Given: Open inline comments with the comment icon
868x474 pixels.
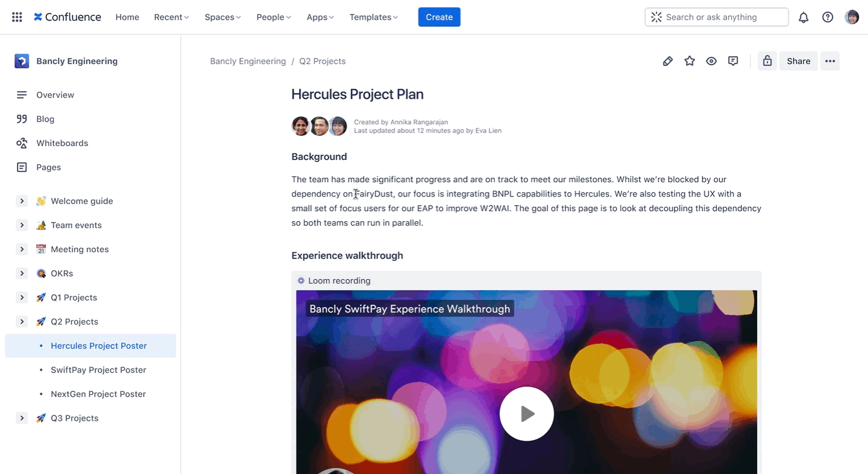Looking at the screenshot, I should [733, 61].
